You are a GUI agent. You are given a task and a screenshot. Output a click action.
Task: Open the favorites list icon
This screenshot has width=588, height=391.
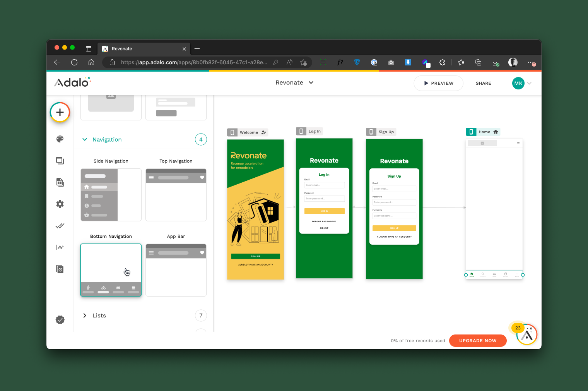461,62
